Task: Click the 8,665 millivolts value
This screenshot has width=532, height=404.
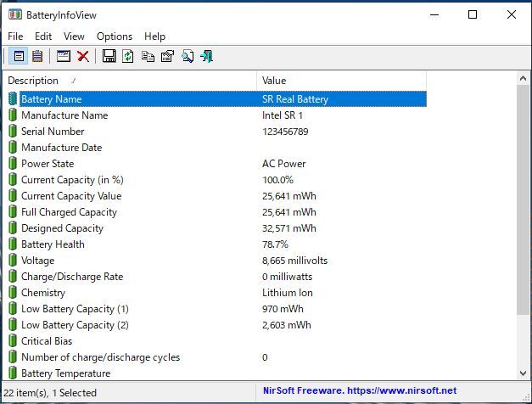Action: 294,260
